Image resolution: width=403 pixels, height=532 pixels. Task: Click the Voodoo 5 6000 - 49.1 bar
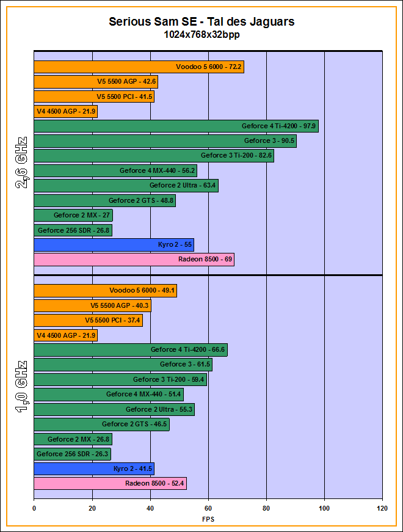[105, 291]
